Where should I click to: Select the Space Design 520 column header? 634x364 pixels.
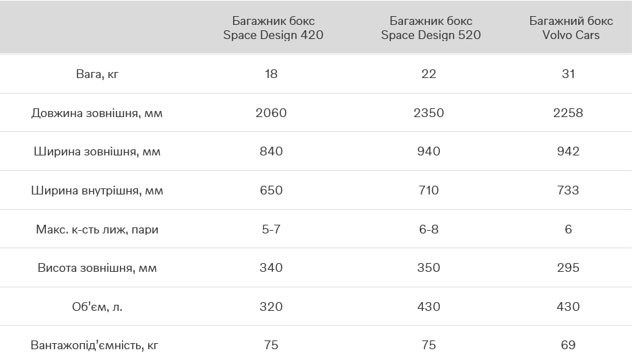click(x=431, y=28)
